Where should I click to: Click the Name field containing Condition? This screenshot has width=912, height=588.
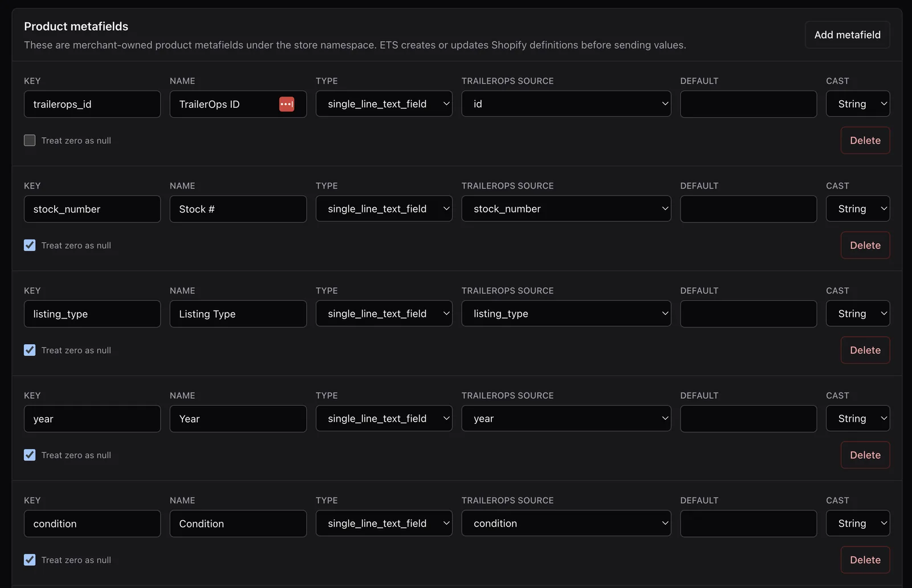pos(238,524)
